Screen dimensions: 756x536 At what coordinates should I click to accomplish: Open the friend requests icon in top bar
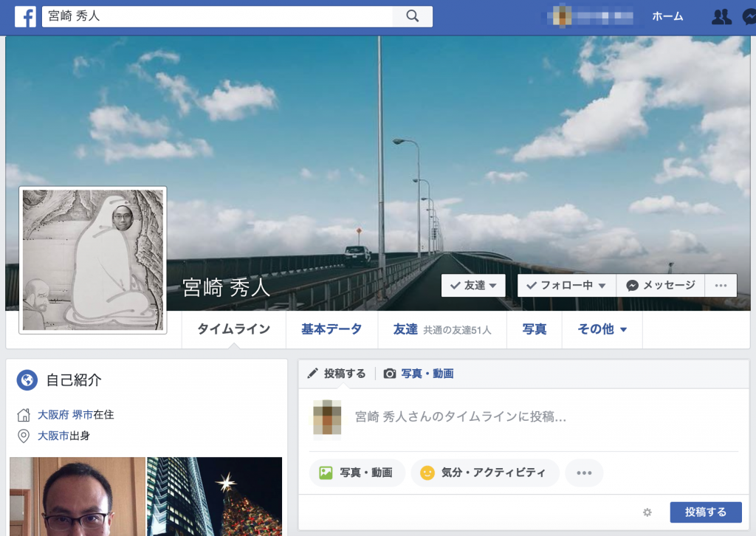click(721, 17)
